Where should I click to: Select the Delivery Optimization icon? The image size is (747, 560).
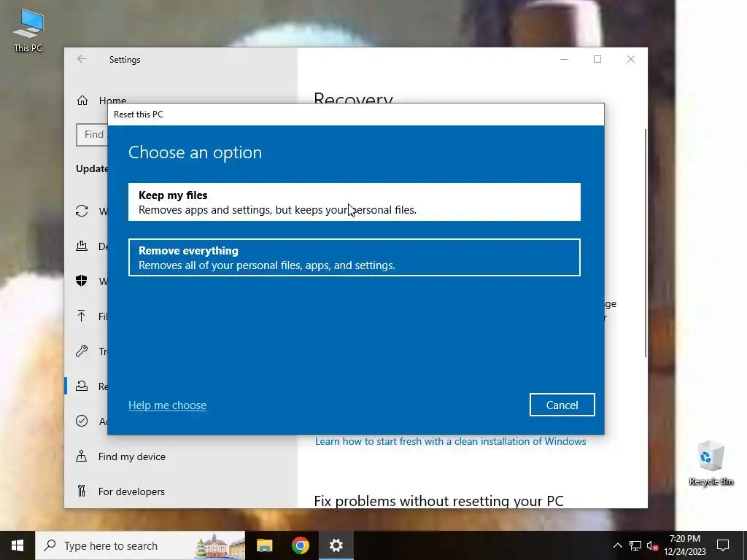[82, 246]
